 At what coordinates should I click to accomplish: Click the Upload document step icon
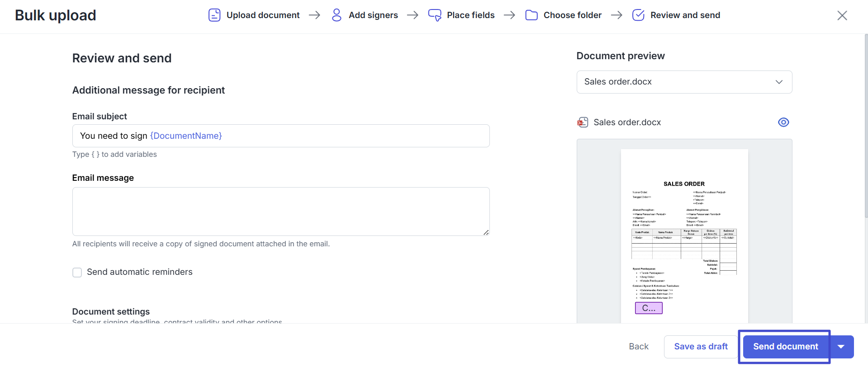pos(214,15)
